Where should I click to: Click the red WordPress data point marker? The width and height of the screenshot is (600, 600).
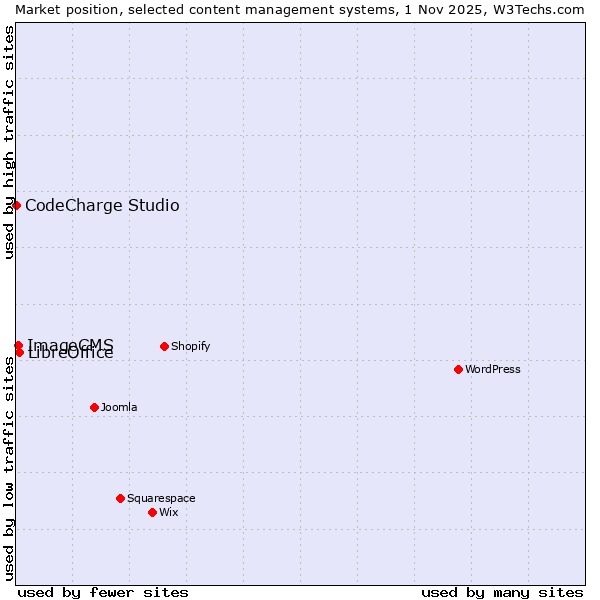pyautogui.click(x=458, y=369)
